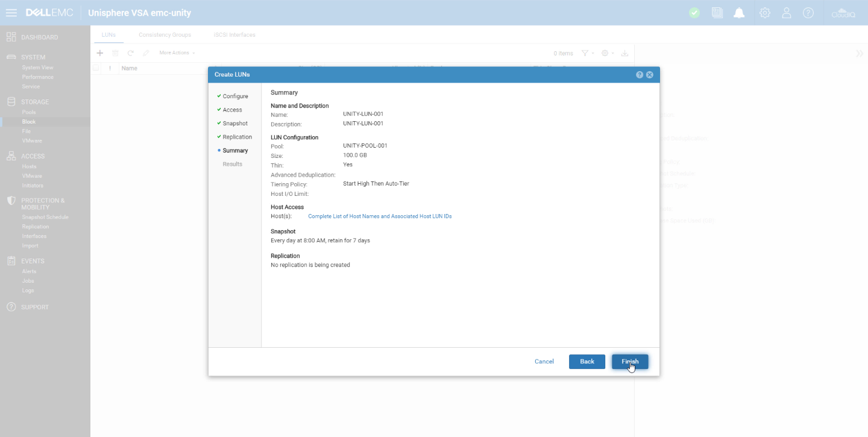The height and width of the screenshot is (437, 868).
Task: Click Finish to create the LUN
Action: coord(630,362)
